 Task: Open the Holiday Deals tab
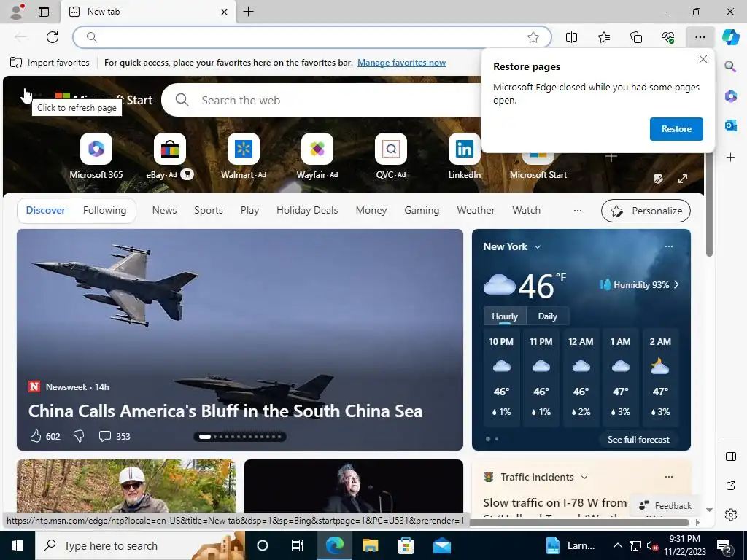pyautogui.click(x=307, y=211)
